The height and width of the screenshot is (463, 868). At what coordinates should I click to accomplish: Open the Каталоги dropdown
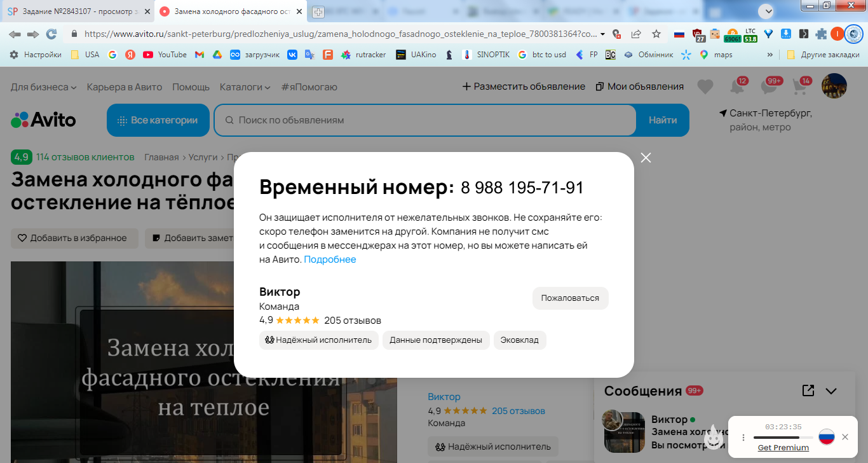(245, 86)
